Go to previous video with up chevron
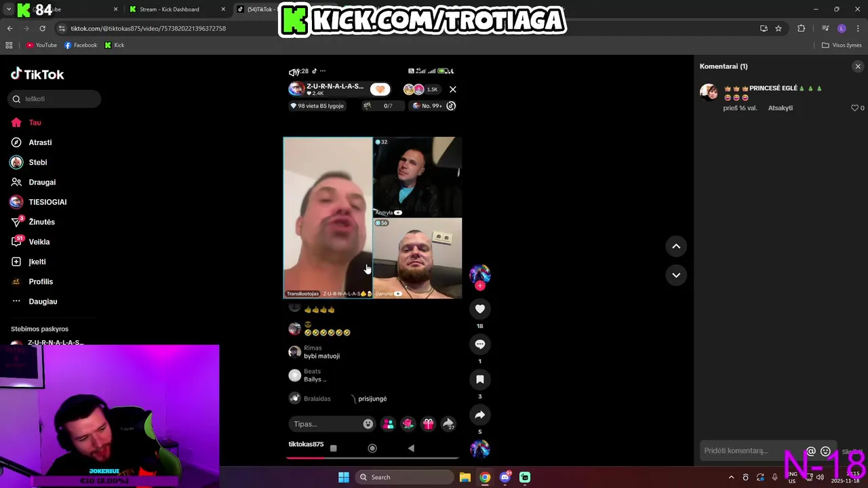868x488 pixels. click(x=676, y=247)
